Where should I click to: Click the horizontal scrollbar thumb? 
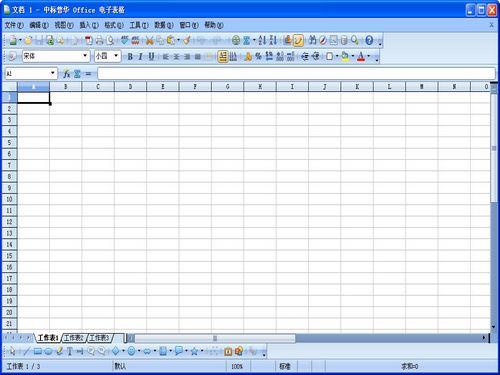[215, 338]
